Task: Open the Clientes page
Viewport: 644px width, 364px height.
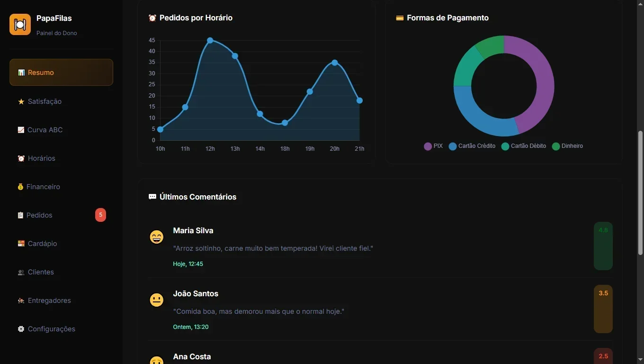Action: point(41,272)
